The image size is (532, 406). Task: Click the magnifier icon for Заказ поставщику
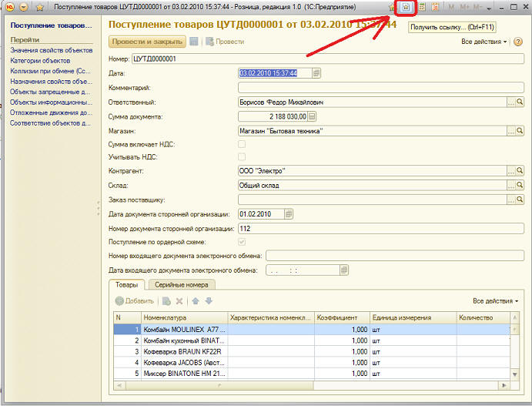520,200
